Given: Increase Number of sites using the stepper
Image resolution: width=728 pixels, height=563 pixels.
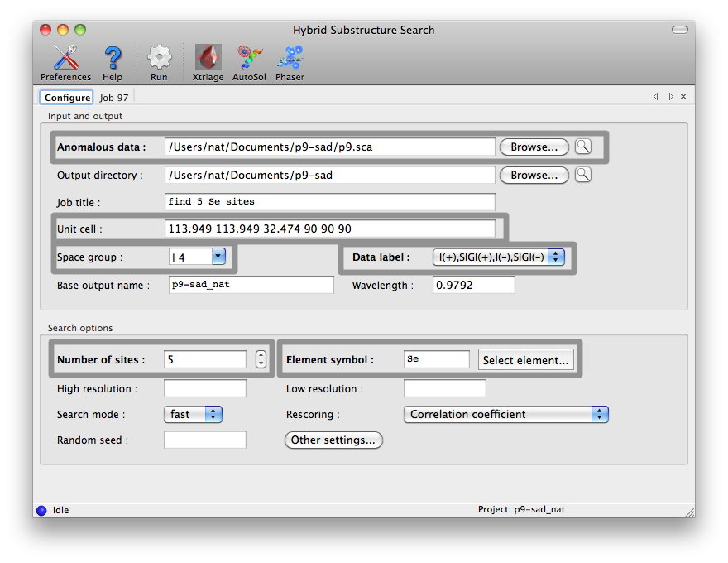Looking at the screenshot, I should [259, 355].
